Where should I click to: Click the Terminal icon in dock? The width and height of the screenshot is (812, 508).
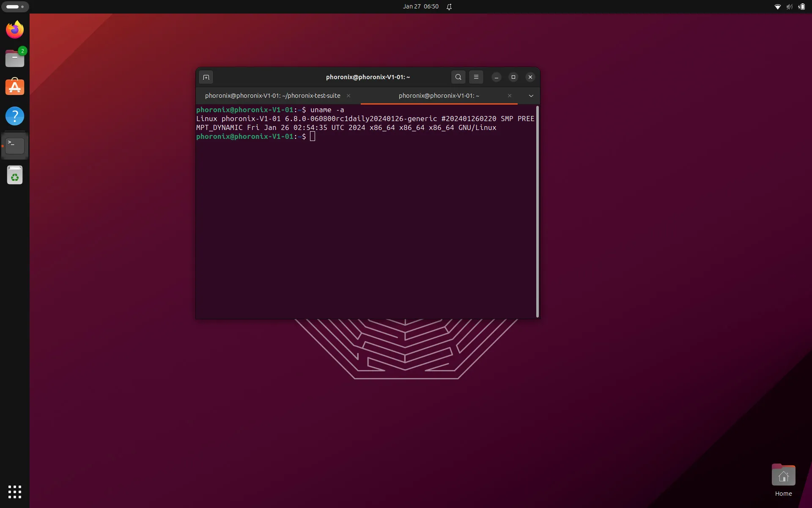[x=15, y=146]
